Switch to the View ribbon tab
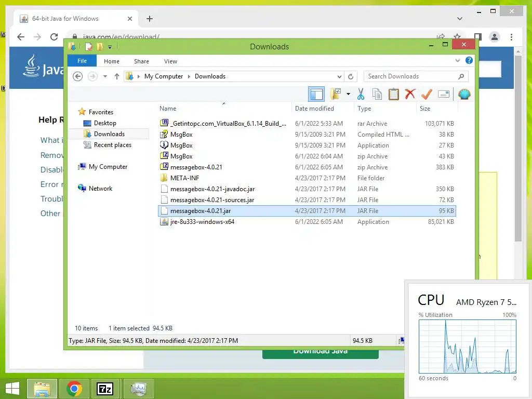 (170, 61)
